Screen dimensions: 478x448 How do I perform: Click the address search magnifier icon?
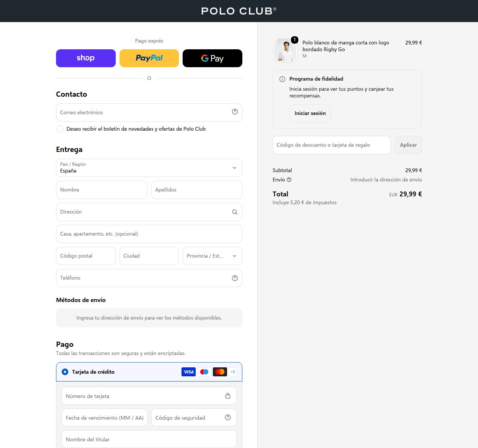(x=235, y=212)
